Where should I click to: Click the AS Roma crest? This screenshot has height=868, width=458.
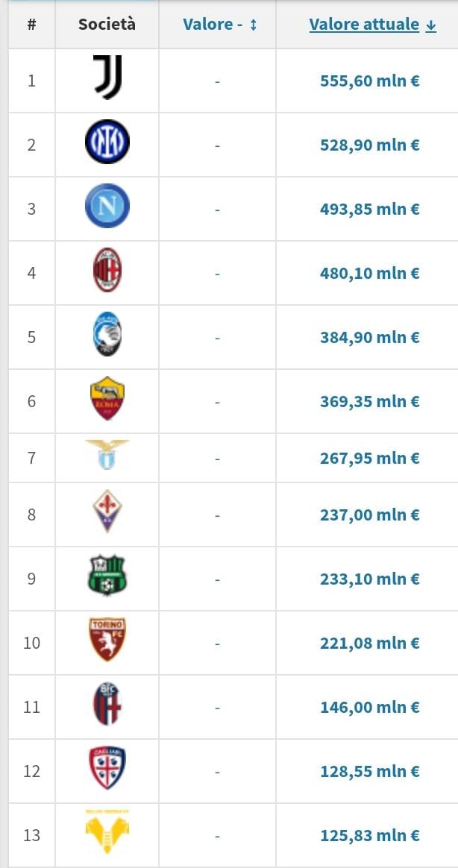pos(107,399)
